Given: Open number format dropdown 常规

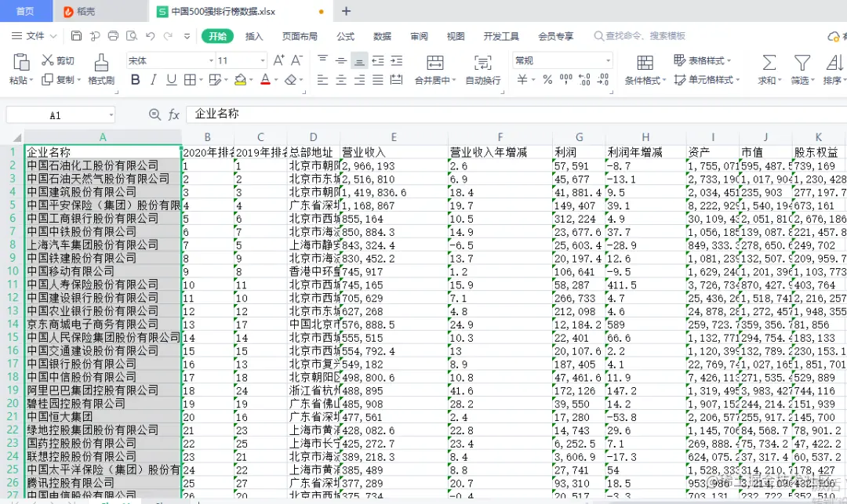Looking at the screenshot, I should coord(609,60).
